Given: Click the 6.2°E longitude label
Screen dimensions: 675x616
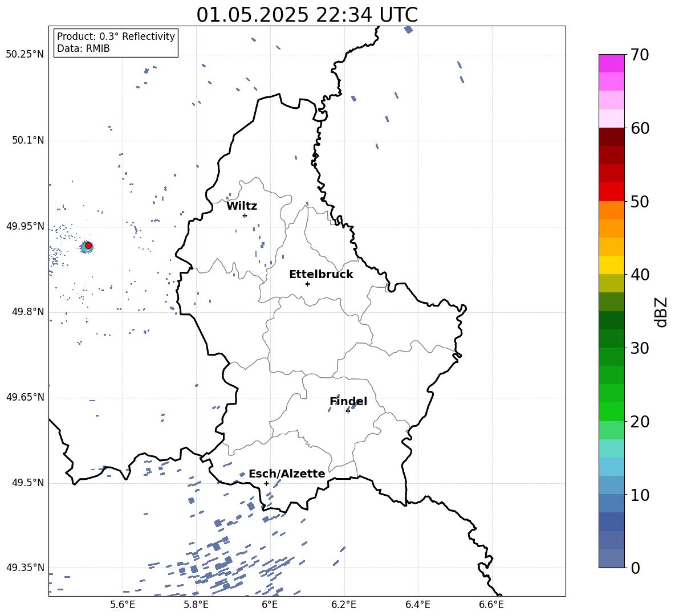Looking at the screenshot, I should (344, 605).
